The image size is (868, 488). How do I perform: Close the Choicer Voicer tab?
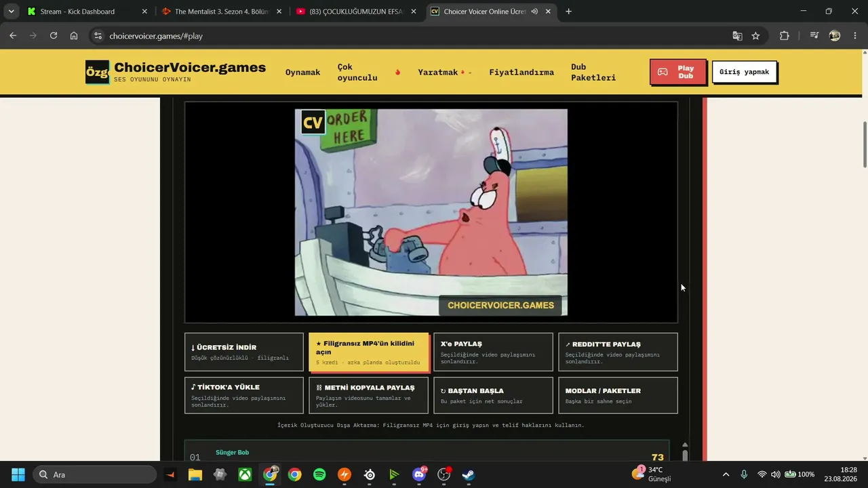tap(548, 12)
